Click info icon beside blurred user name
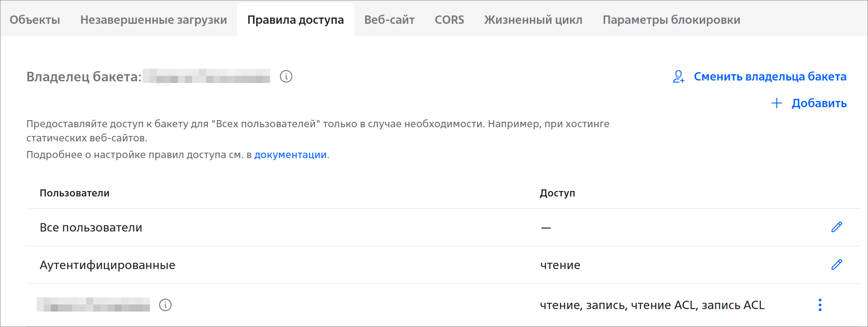Screen dimensions: 868x327 pos(165,305)
